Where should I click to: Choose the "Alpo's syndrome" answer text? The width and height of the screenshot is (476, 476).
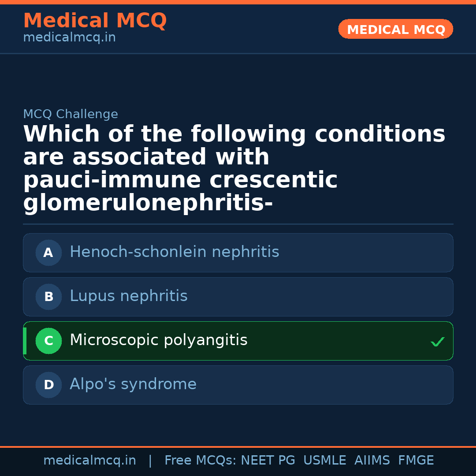(x=133, y=384)
